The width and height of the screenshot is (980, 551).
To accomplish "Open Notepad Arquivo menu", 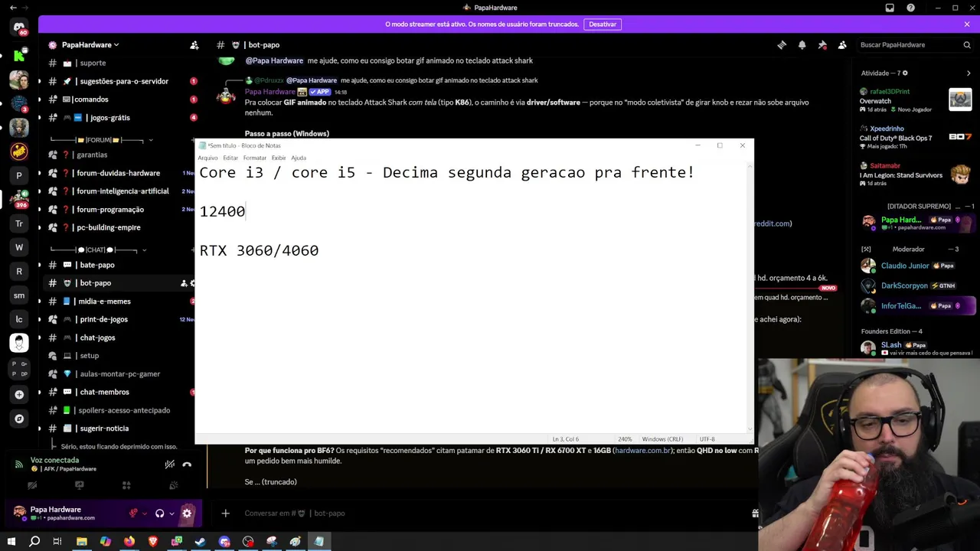I will coord(207,158).
